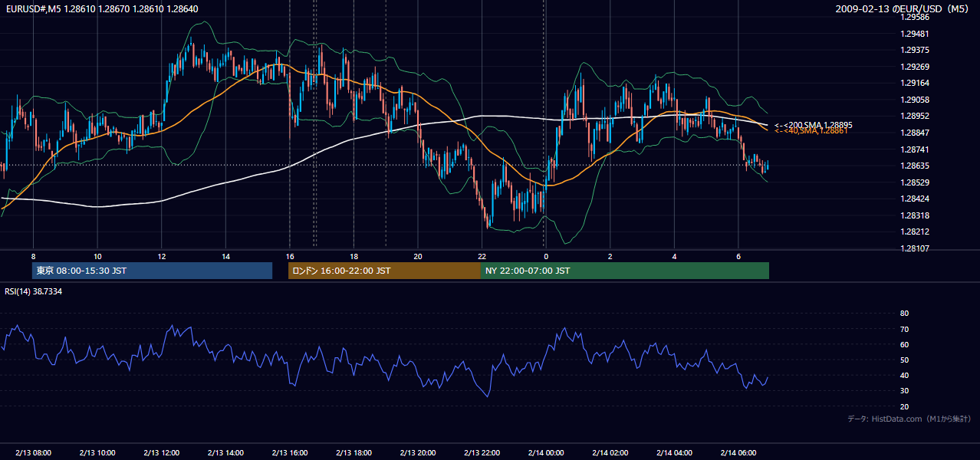This screenshot has width=980, height=460.
Task: Click hour label 0 under the price chart
Action: [x=546, y=256]
